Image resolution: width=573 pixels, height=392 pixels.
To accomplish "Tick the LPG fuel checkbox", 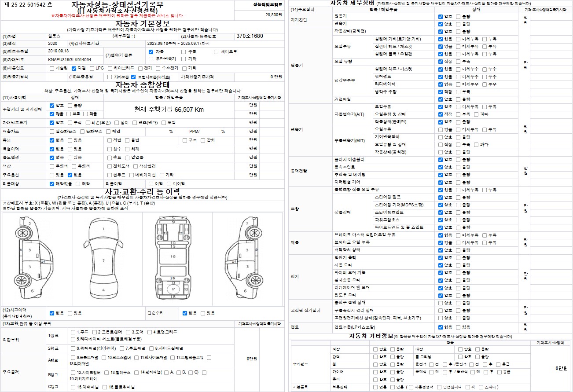I will (92, 68).
